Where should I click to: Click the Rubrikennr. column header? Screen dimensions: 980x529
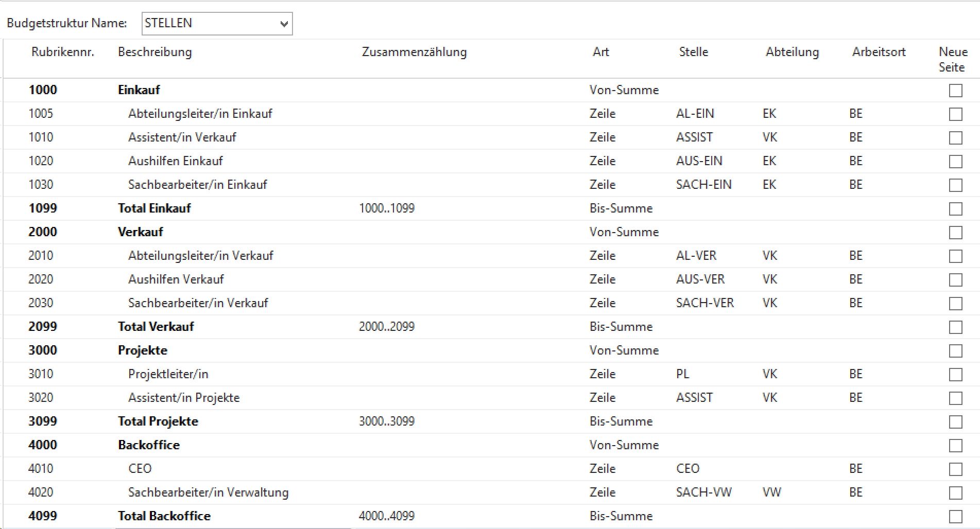pos(62,52)
